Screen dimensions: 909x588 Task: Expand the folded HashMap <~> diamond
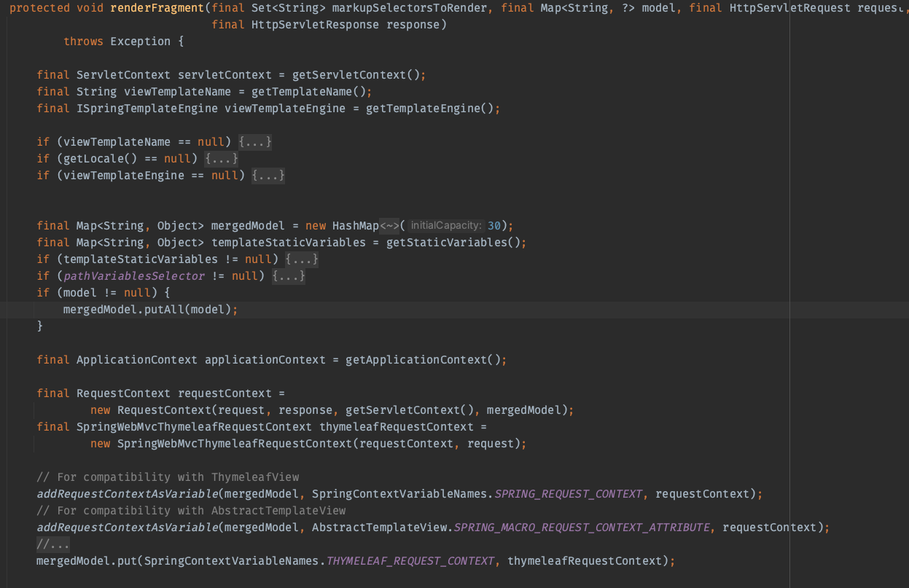tap(389, 226)
